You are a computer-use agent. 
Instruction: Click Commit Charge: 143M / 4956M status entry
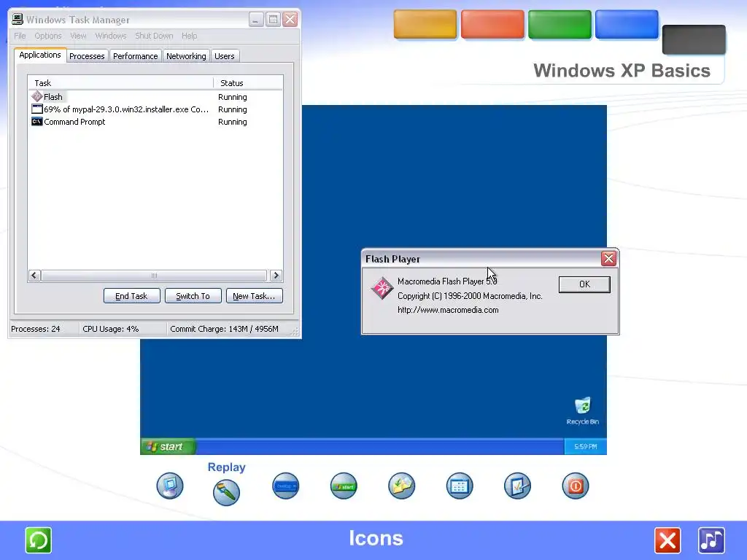(x=224, y=329)
